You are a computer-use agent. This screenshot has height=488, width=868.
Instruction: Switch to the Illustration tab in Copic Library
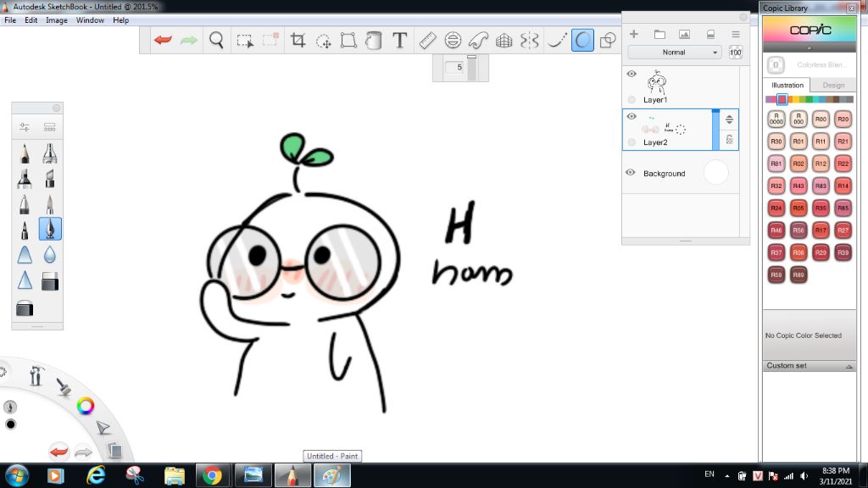pyautogui.click(x=787, y=86)
